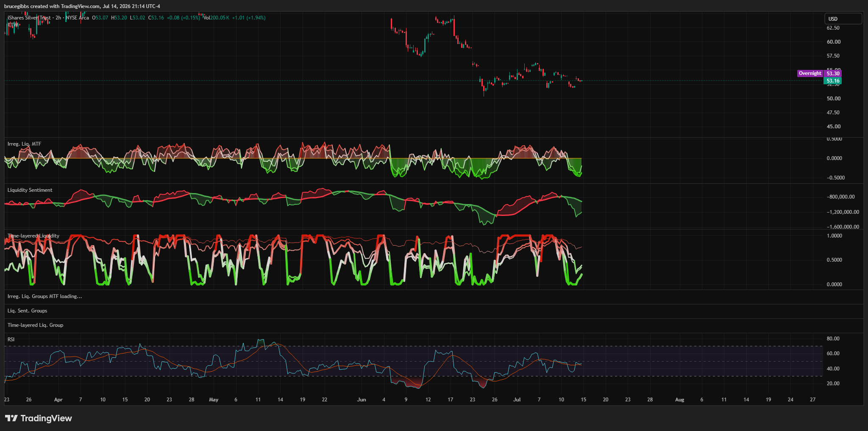Screen dimensions: 868x431
Task: Select the Vol 200.05 K volume readout
Action: point(216,18)
